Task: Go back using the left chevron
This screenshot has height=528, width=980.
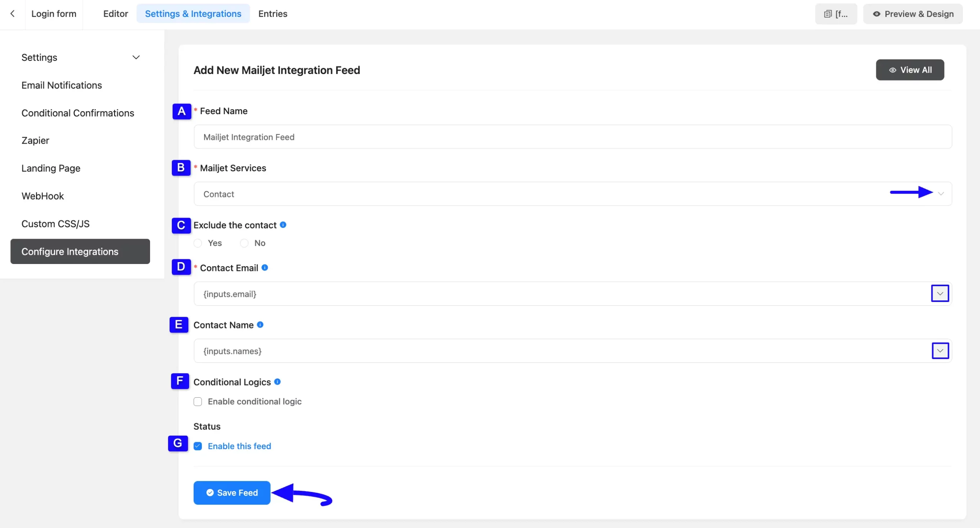Action: [13, 14]
